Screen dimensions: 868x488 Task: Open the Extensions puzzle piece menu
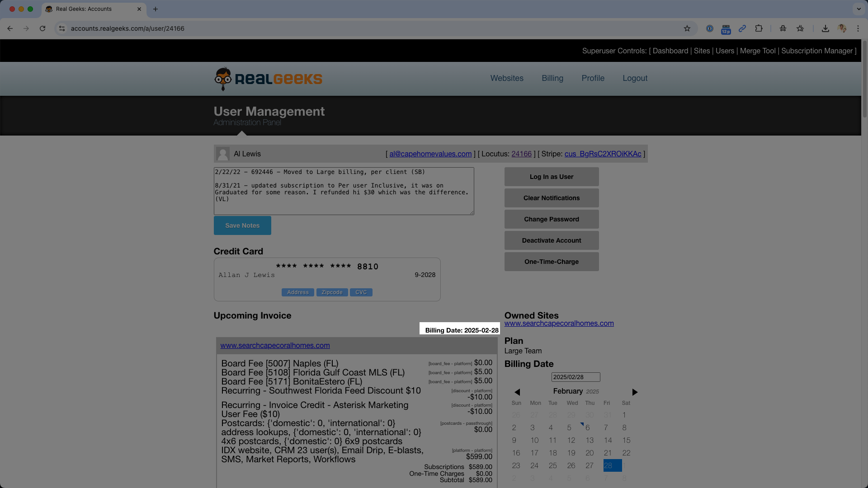759,28
